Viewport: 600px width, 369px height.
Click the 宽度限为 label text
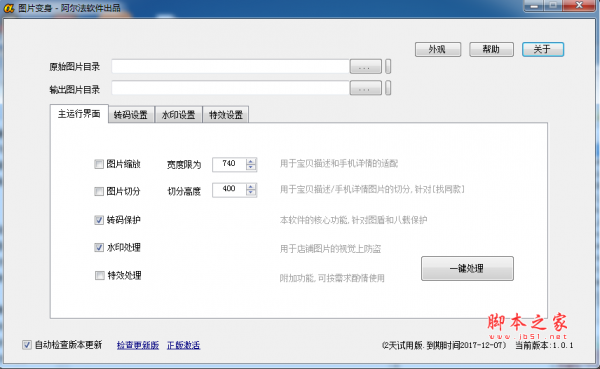click(x=184, y=165)
